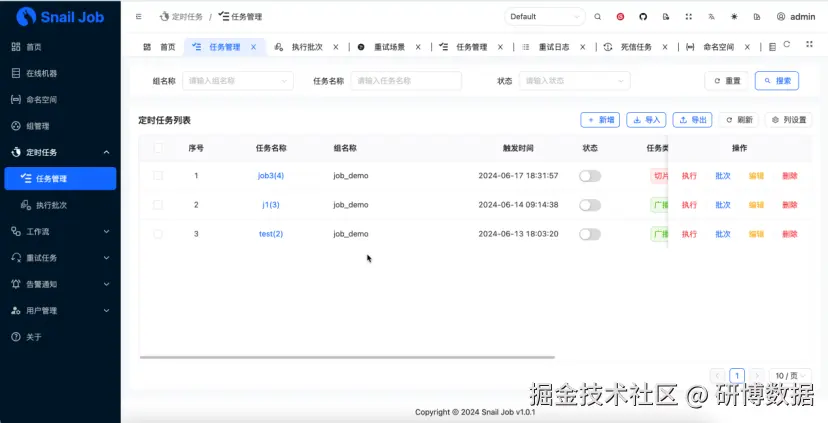
Task: Click 删除 for the test(2) row
Action: point(789,234)
